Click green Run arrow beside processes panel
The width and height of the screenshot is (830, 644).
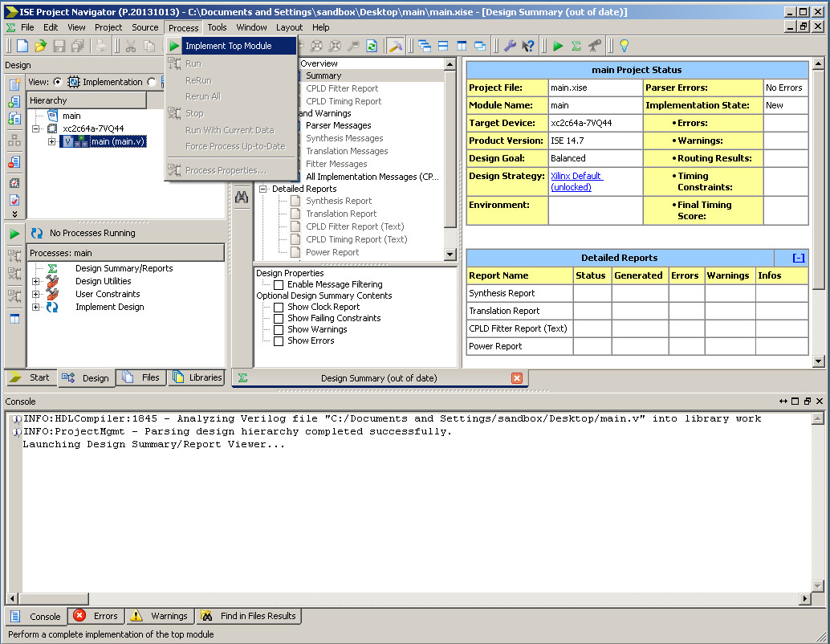tap(14, 234)
